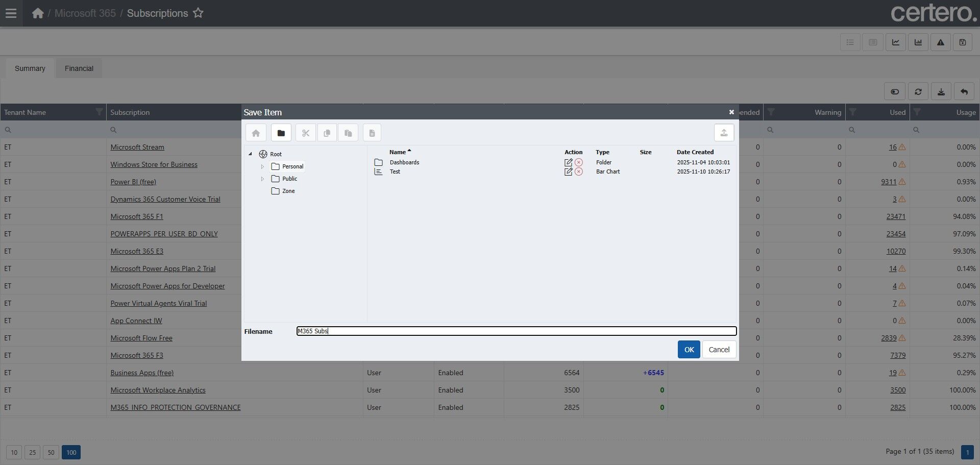
Task: Open the bar chart view icon
Action: [x=918, y=42]
